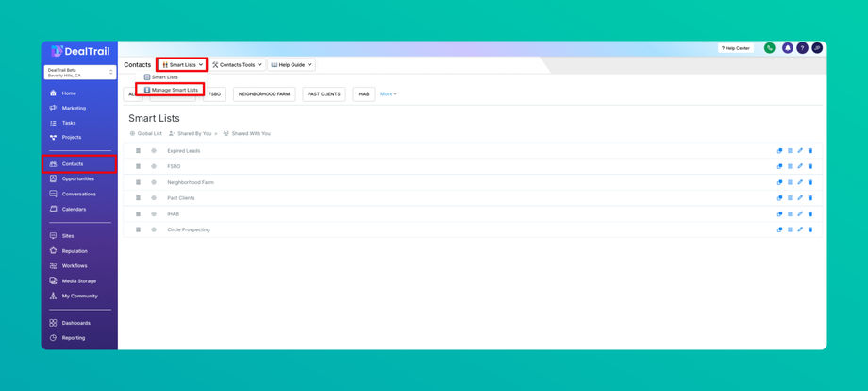The width and height of the screenshot is (868, 391).
Task: Copy the Expired Leads smart list
Action: (779, 151)
